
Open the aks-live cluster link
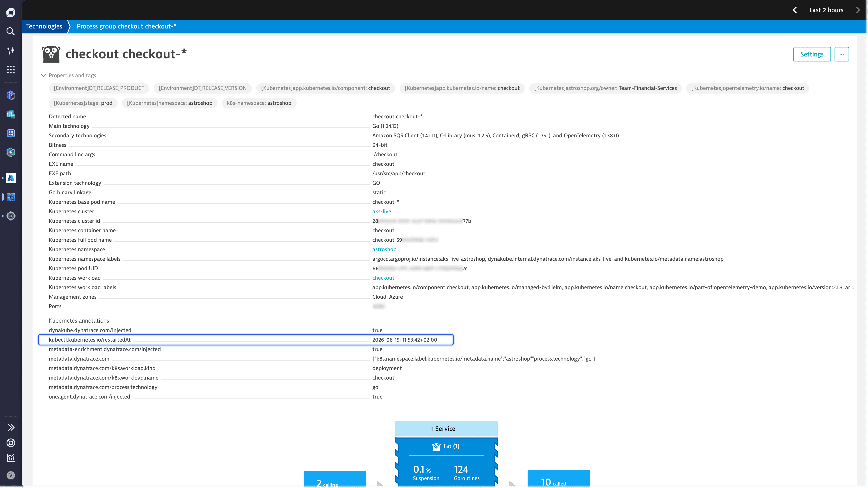pyautogui.click(x=381, y=211)
